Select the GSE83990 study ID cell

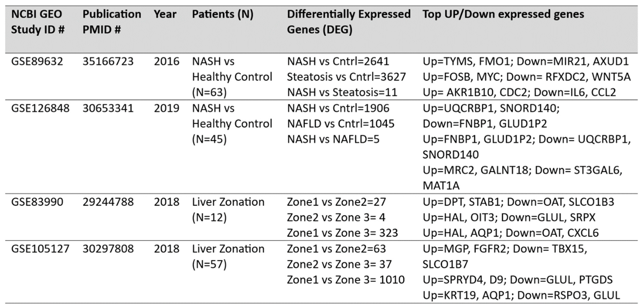click(37, 202)
